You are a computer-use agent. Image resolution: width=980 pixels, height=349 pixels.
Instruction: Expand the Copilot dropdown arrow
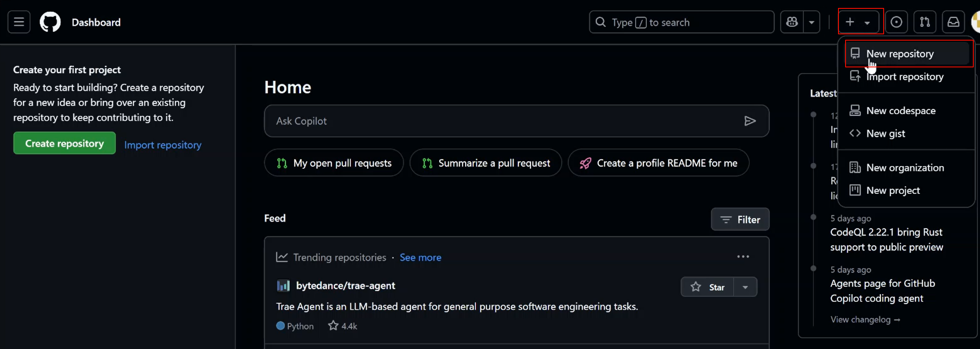pyautogui.click(x=812, y=22)
